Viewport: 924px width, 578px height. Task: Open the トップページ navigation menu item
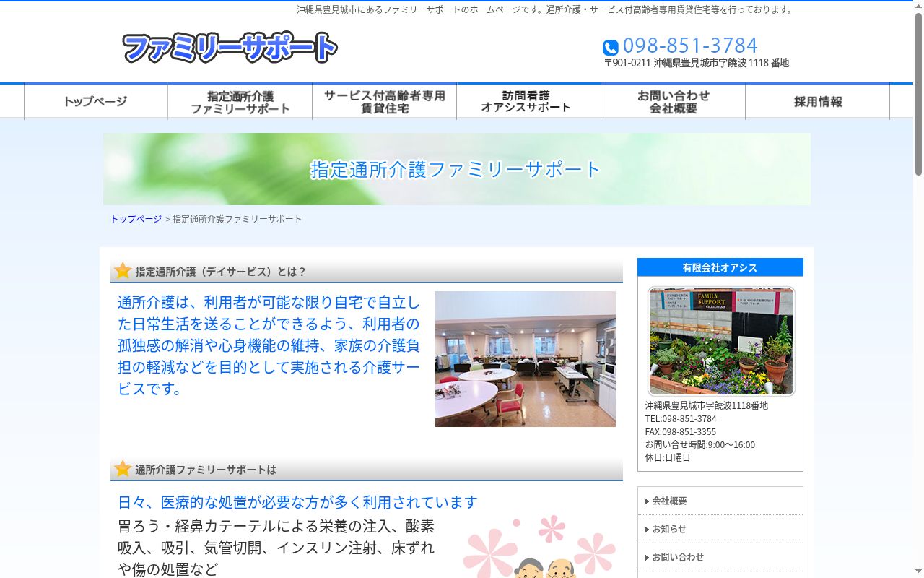pyautogui.click(x=96, y=101)
